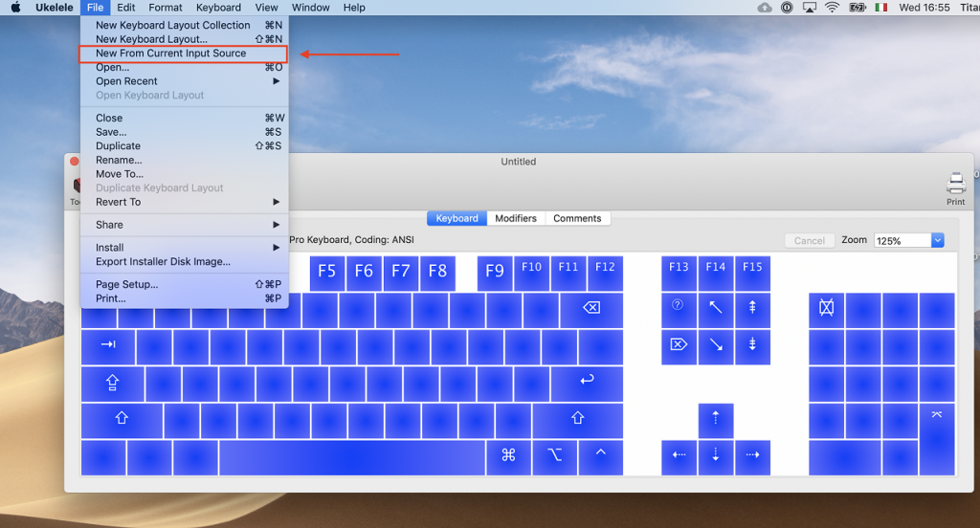Open the Apple menu icon
This screenshot has height=528, width=980.
(15, 8)
